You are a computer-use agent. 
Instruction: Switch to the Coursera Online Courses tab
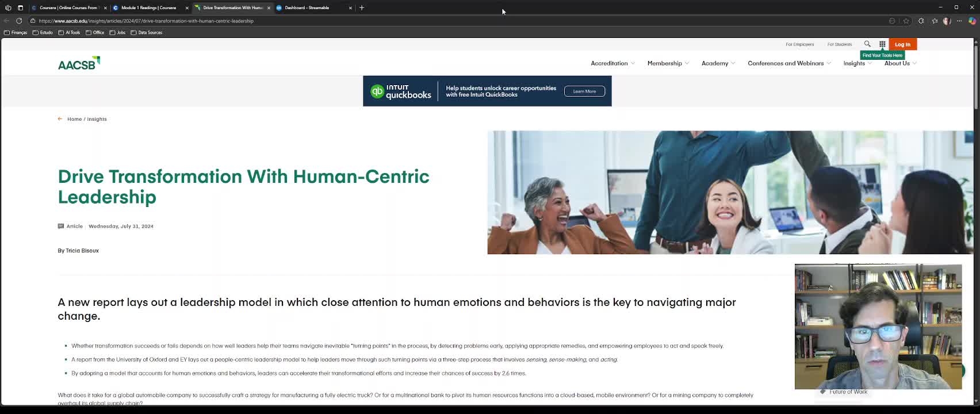point(68,7)
